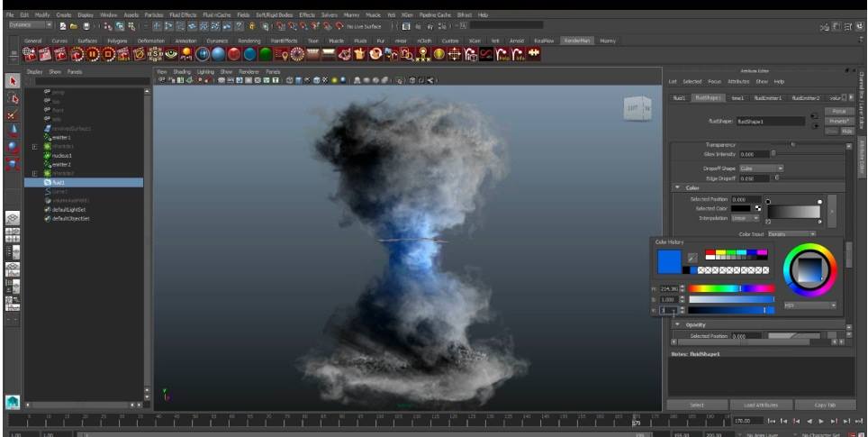
Task: Click the color ramp gradient
Action: pyautogui.click(x=793, y=212)
